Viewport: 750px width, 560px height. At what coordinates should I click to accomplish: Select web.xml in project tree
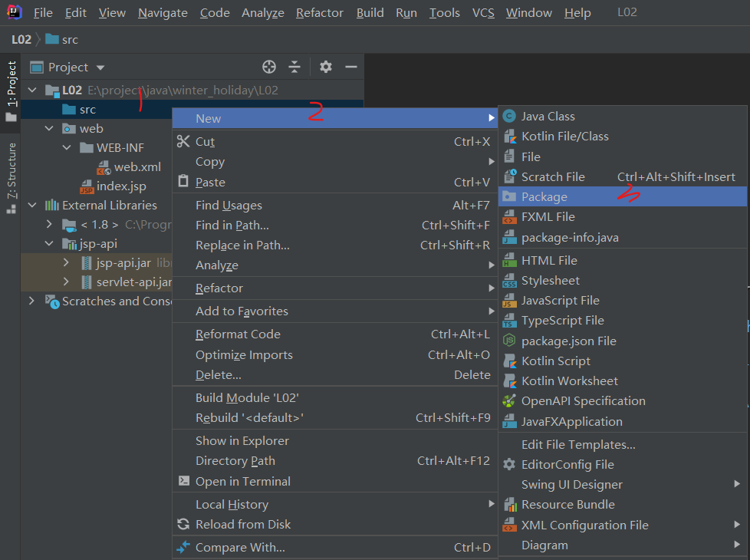point(137,167)
